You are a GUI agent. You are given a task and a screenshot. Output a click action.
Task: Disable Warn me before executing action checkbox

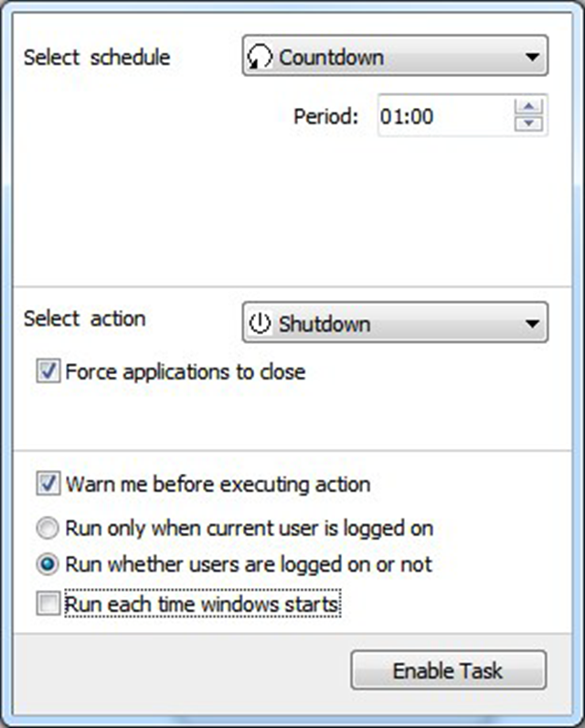click(48, 484)
